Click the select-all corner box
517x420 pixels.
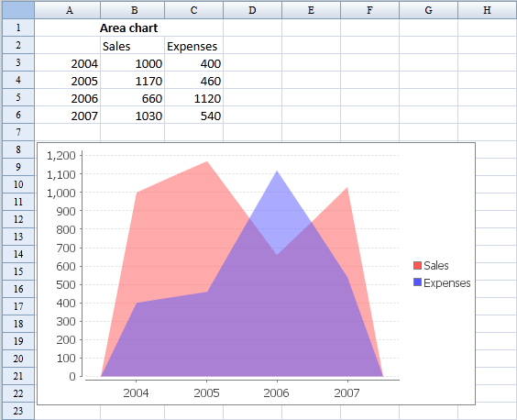tap(18, 10)
